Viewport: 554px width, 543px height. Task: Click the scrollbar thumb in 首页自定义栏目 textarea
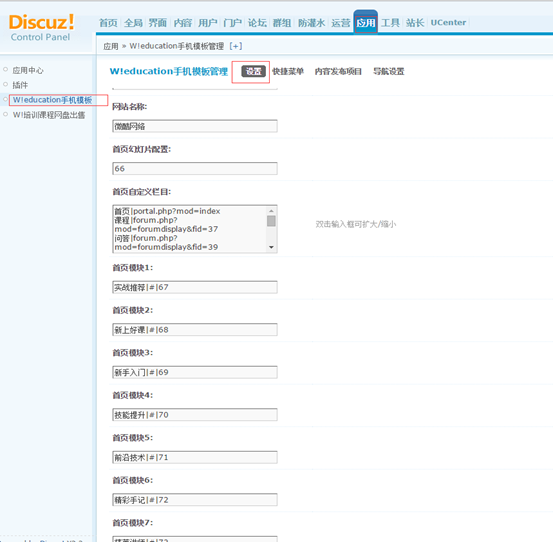pos(271,221)
